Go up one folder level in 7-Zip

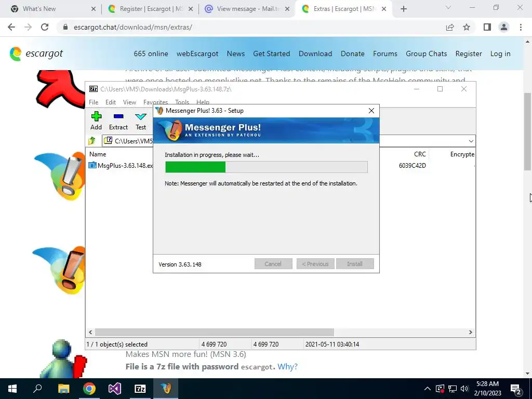click(x=92, y=140)
